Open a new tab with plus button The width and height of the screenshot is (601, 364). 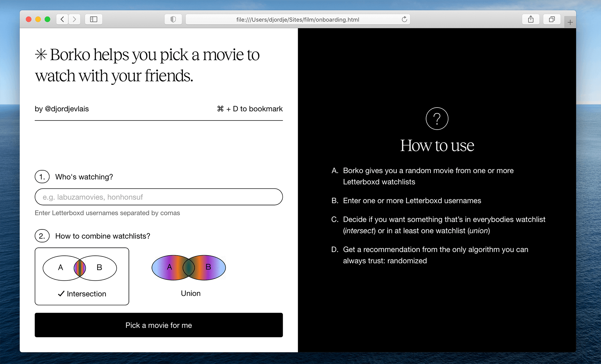(x=570, y=22)
